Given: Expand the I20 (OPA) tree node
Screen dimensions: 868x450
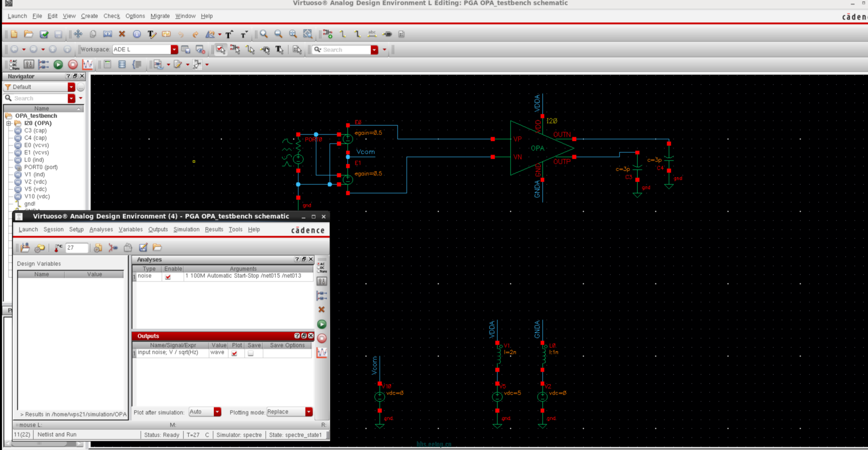Looking at the screenshot, I should 9,123.
